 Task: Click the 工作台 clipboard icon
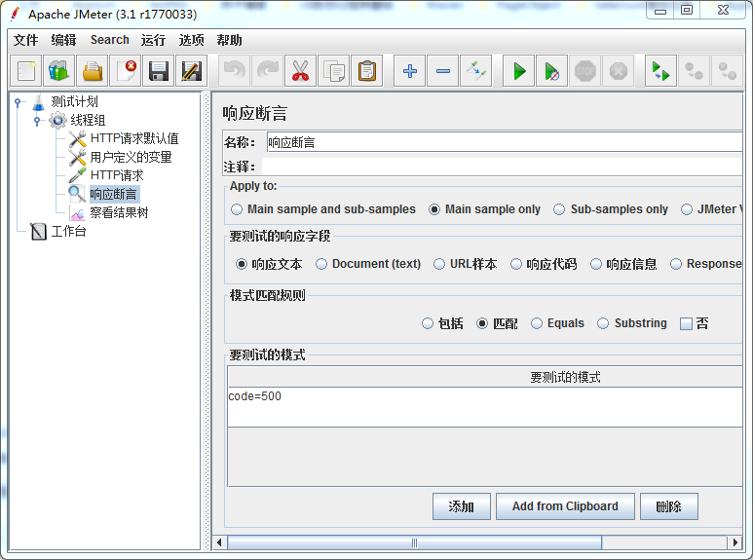[x=38, y=232]
